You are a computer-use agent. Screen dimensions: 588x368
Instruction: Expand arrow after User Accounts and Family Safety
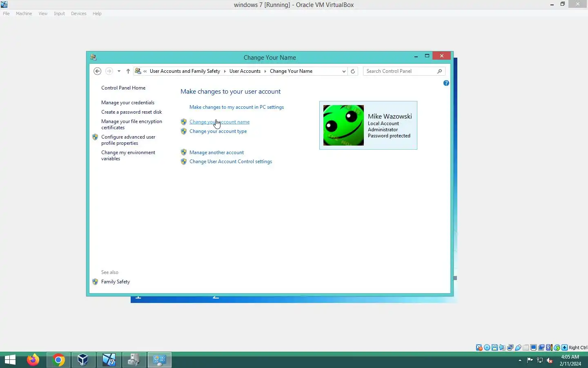pyautogui.click(x=225, y=71)
